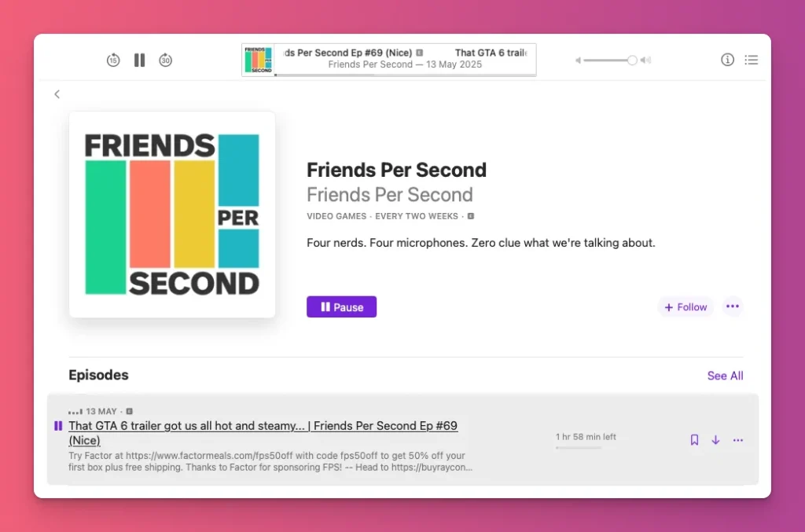This screenshot has width=805, height=532.
Task: Open episode more options ellipsis
Action: [737, 440]
